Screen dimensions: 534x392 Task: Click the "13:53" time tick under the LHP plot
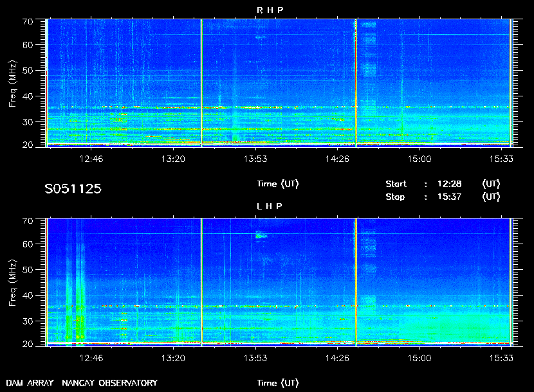pyautogui.click(x=255, y=358)
